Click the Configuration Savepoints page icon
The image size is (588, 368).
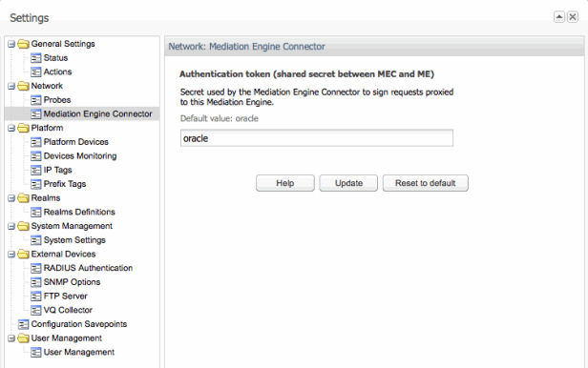click(x=23, y=324)
